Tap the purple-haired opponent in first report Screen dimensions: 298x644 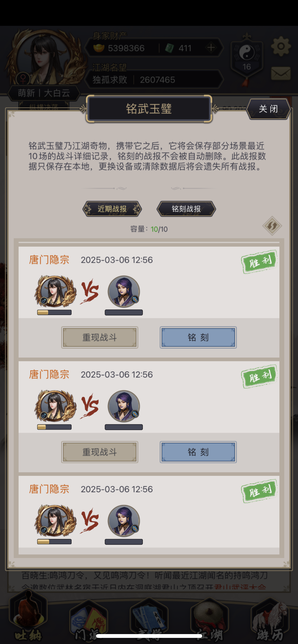pyautogui.click(x=124, y=291)
